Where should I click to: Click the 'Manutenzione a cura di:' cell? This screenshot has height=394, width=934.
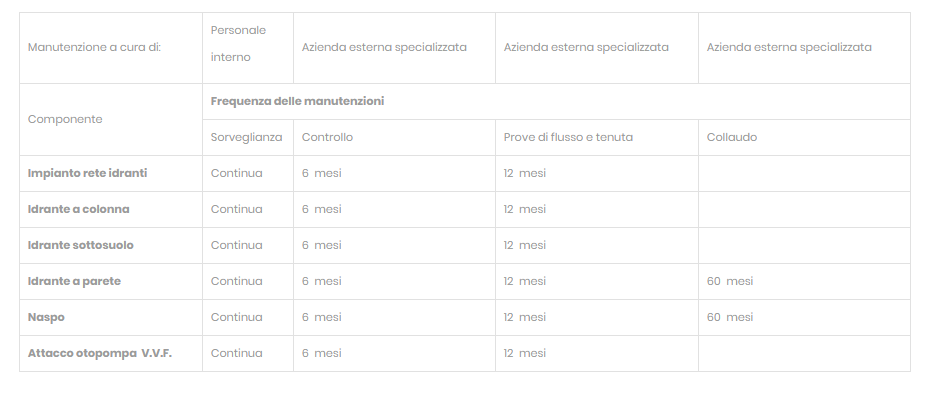[111, 48]
